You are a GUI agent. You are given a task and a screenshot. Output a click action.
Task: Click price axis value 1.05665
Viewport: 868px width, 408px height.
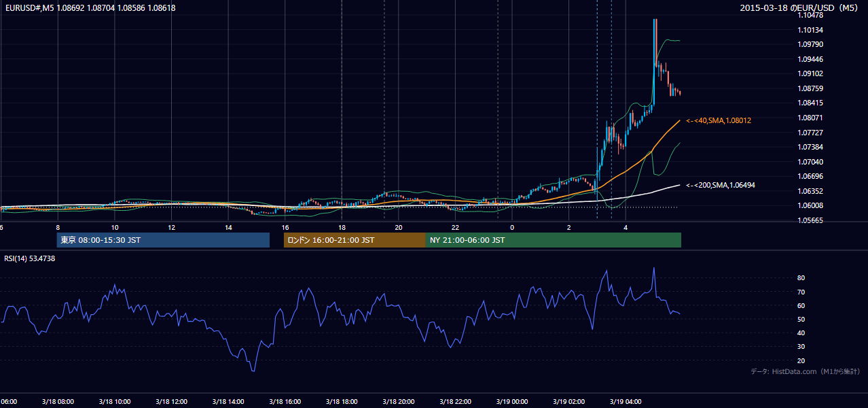click(x=811, y=220)
